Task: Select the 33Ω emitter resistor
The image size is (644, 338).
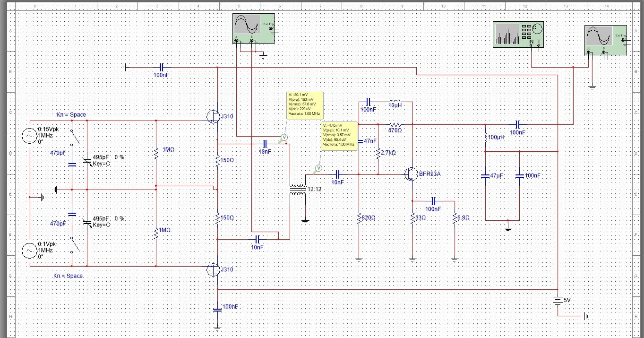Action: (412, 218)
